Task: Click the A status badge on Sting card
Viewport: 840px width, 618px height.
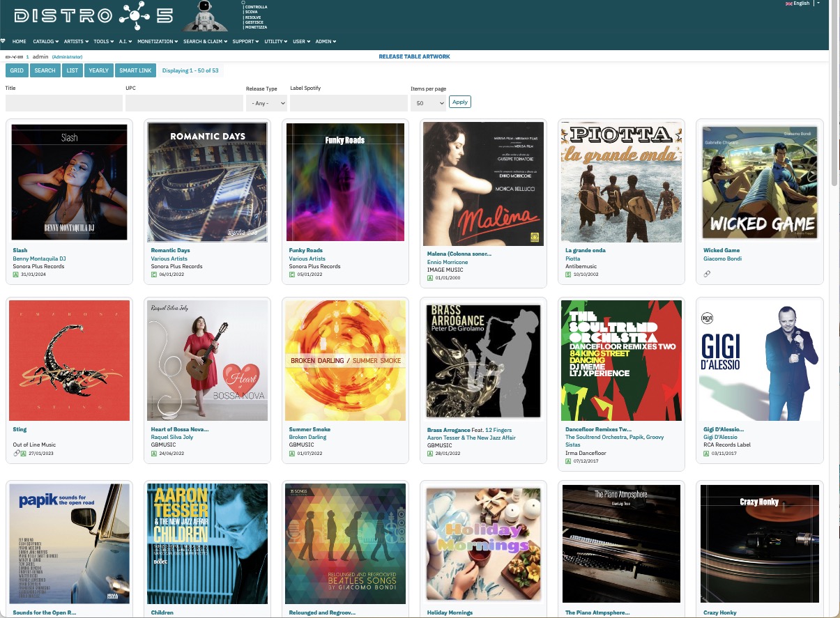Action: pos(24,454)
